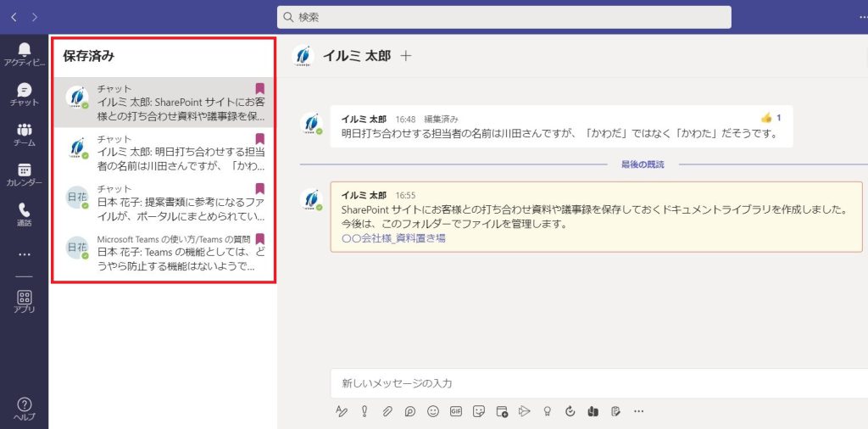Click 日本 花子 avatar on 提案書類 item
This screenshot has height=429, width=868.
[x=77, y=198]
